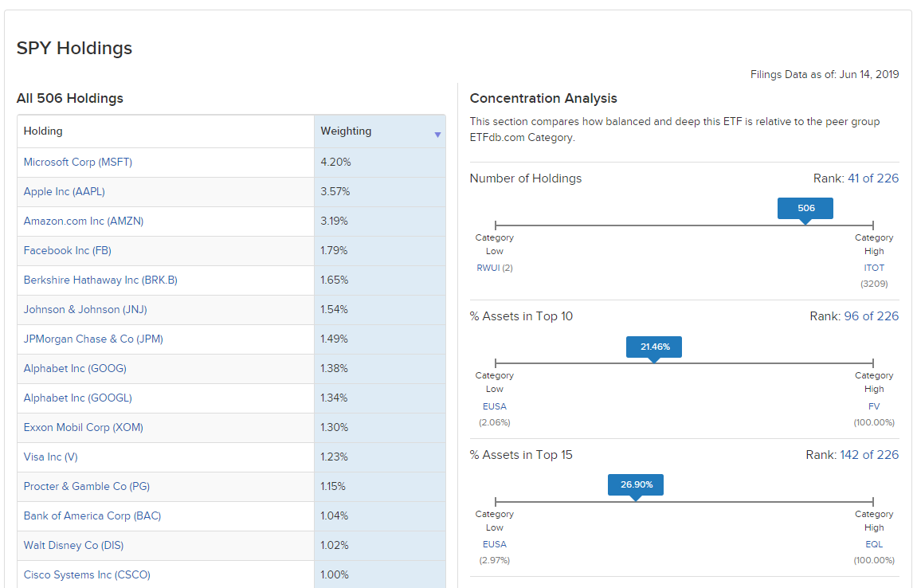Click the 506 holdings slider marker
This screenshot has height=588, width=917.
(x=805, y=208)
